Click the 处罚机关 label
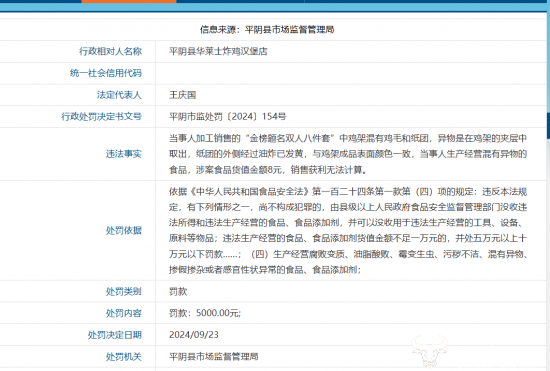Image resolution: width=550 pixels, height=371 pixels. click(x=124, y=357)
